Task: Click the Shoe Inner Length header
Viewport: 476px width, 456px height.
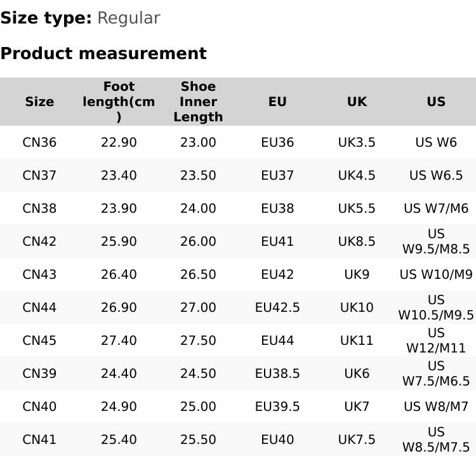Action: point(198,102)
